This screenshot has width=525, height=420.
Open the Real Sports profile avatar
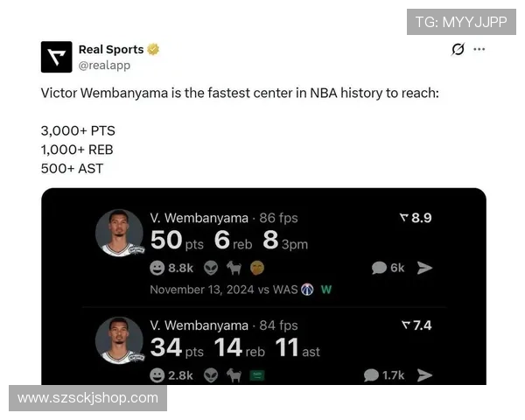(x=56, y=57)
